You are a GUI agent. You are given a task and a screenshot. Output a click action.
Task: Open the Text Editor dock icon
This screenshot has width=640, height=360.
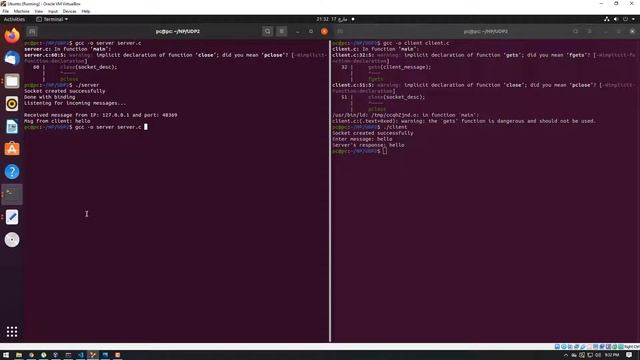point(12,217)
